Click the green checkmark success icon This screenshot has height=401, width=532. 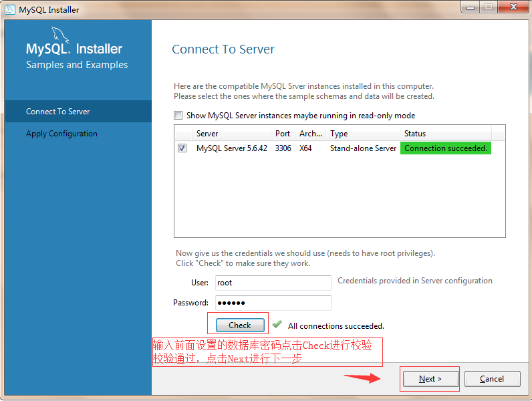277,324
